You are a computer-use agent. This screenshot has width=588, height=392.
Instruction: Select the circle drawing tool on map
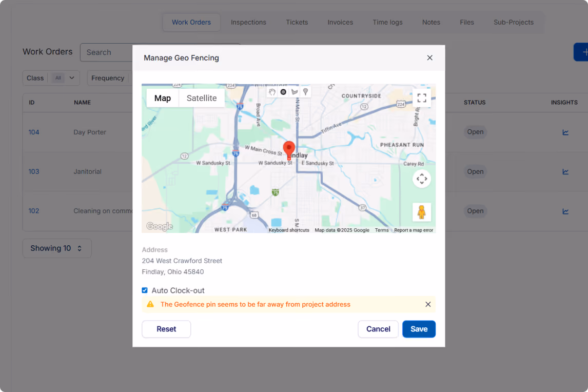click(x=284, y=92)
